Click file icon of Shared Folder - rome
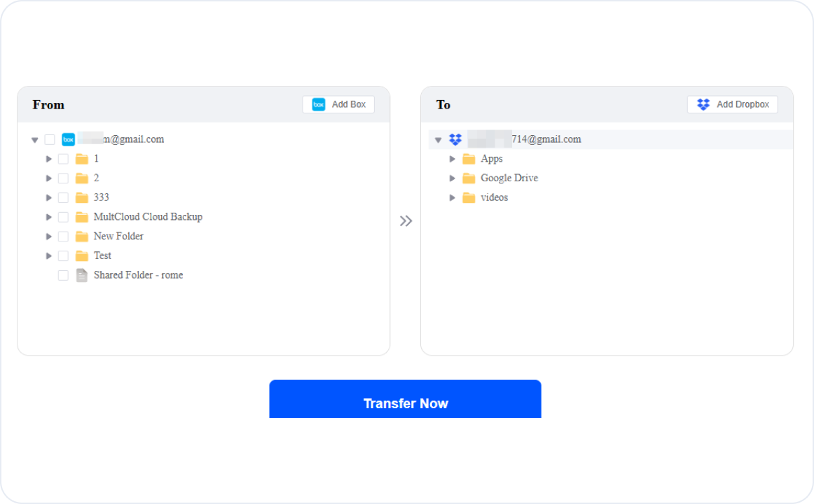Screen dimensions: 814x504 click(x=82, y=275)
